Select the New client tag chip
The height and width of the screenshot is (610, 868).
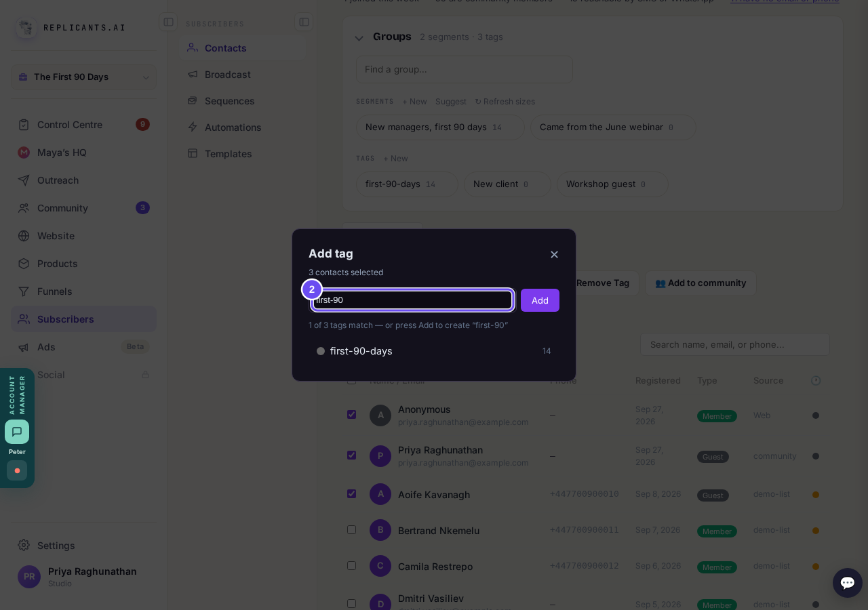point(507,184)
